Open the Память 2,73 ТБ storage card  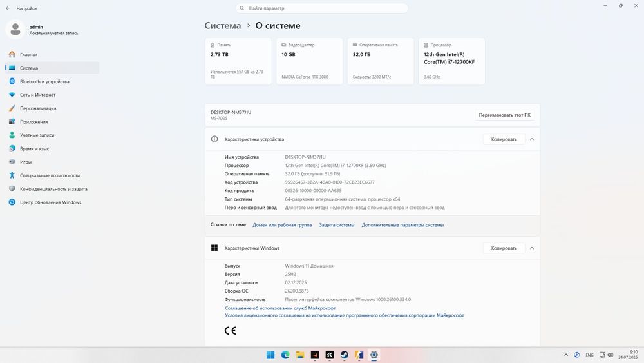(238, 61)
